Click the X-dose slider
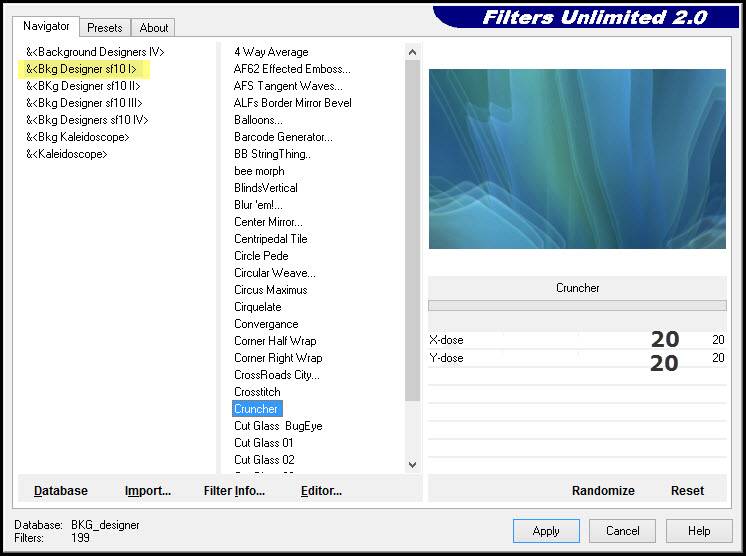The height and width of the screenshot is (556, 746). click(x=577, y=340)
